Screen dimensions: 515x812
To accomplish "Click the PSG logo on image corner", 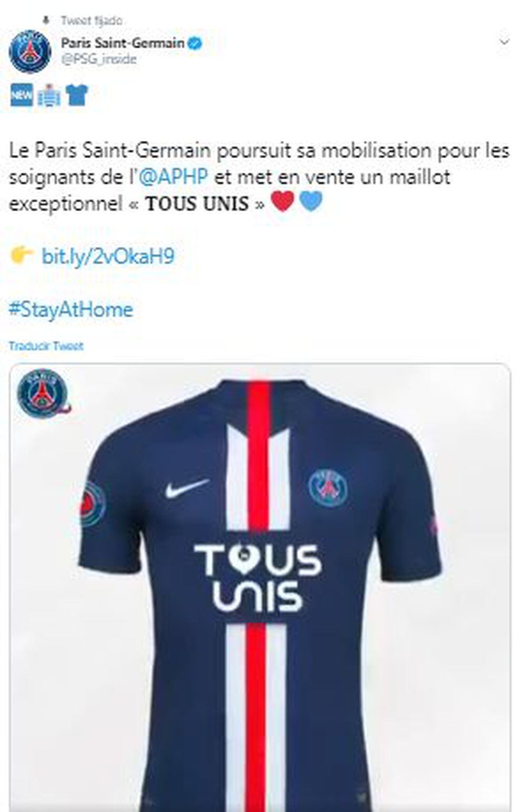I will 43,393.
